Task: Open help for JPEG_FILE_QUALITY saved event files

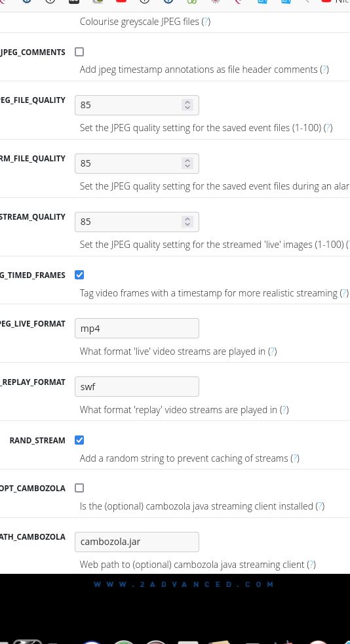Action: [x=328, y=128]
